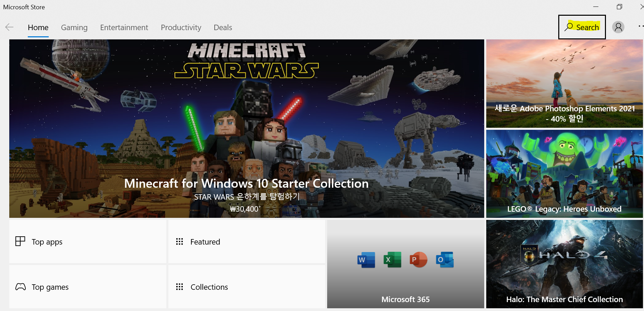The height and width of the screenshot is (311, 644).
Task: Click the Top games controller icon
Action: [x=21, y=287]
